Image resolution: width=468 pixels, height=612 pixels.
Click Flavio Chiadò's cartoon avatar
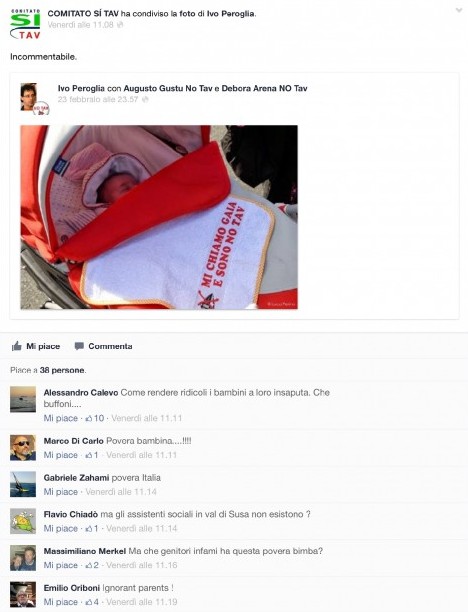pyautogui.click(x=23, y=521)
